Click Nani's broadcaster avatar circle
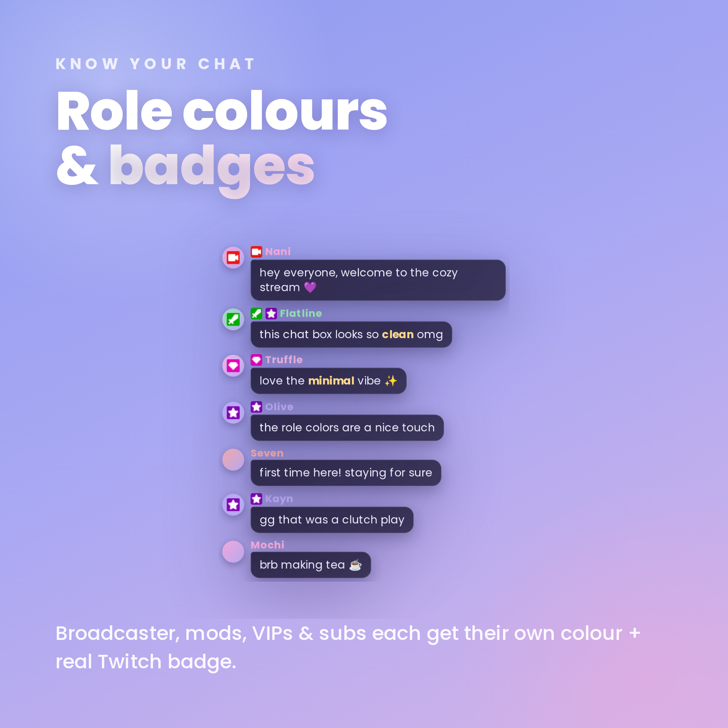This screenshot has height=728, width=728. coord(233,258)
